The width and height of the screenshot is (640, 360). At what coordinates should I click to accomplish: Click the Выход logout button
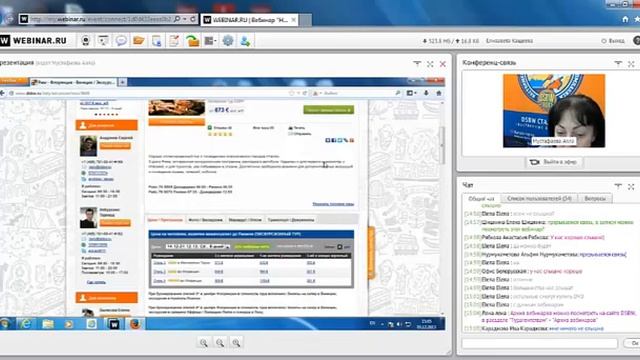pos(613,41)
